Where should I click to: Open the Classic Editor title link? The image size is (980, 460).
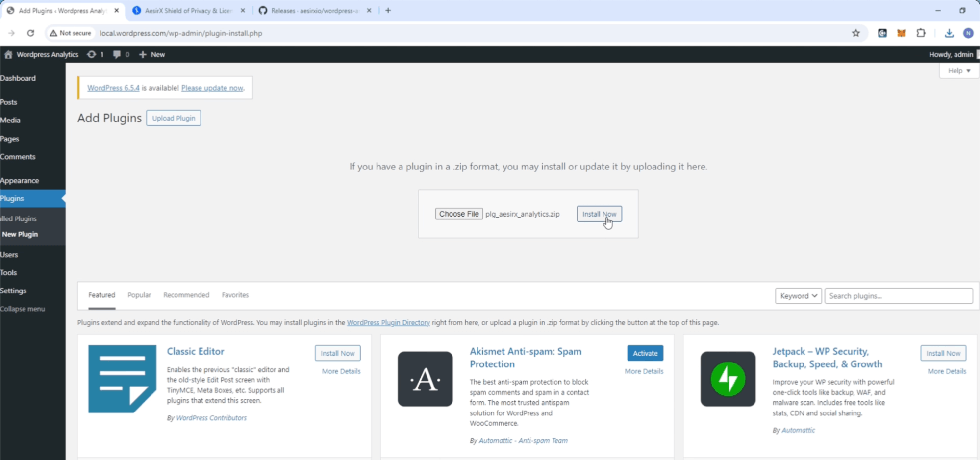195,351
